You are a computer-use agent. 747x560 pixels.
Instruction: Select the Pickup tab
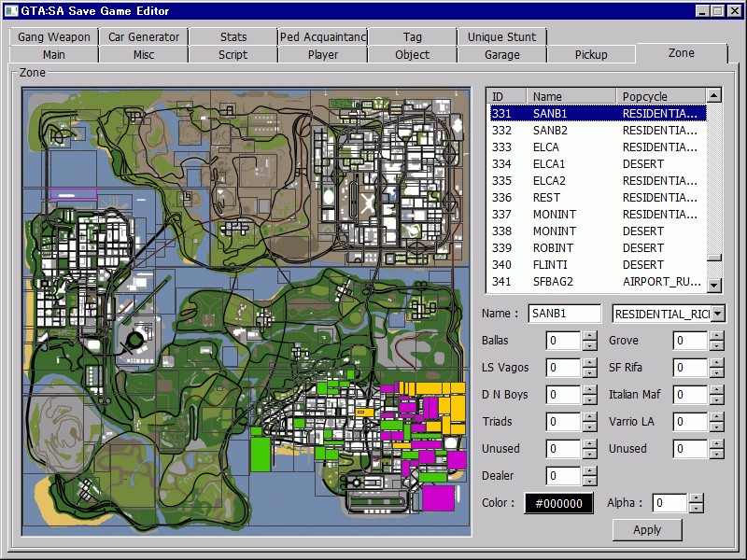[x=591, y=54]
